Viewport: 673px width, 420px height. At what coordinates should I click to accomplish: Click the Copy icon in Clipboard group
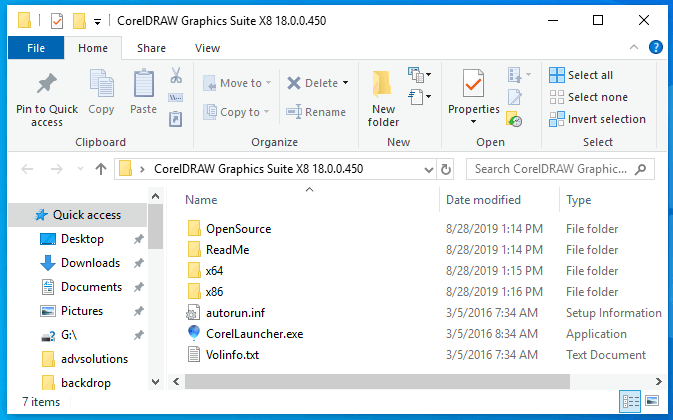[101, 85]
